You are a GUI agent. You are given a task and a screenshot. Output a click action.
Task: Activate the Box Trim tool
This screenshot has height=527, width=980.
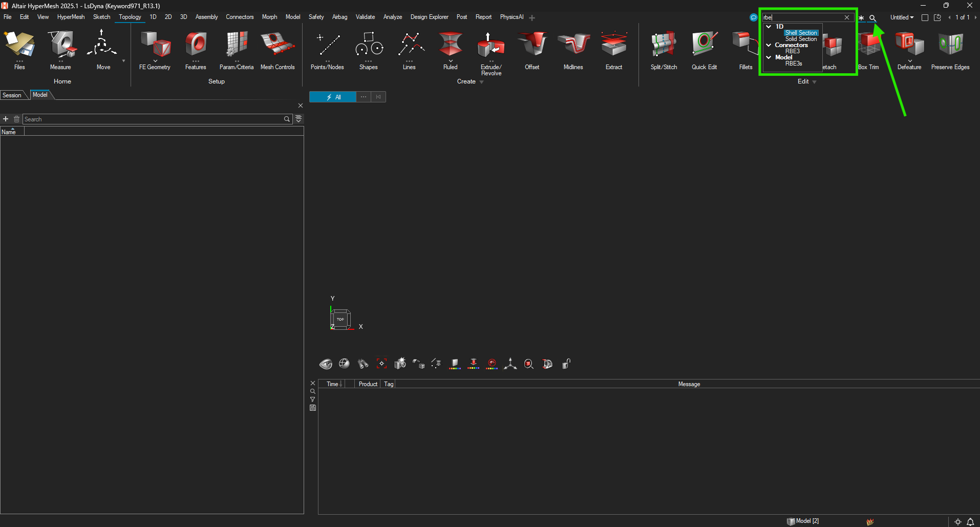coord(869,50)
